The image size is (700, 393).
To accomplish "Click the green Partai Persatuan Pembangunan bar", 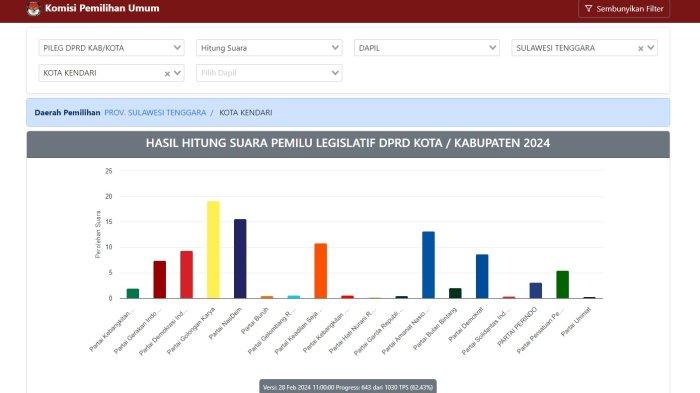I will [562, 284].
